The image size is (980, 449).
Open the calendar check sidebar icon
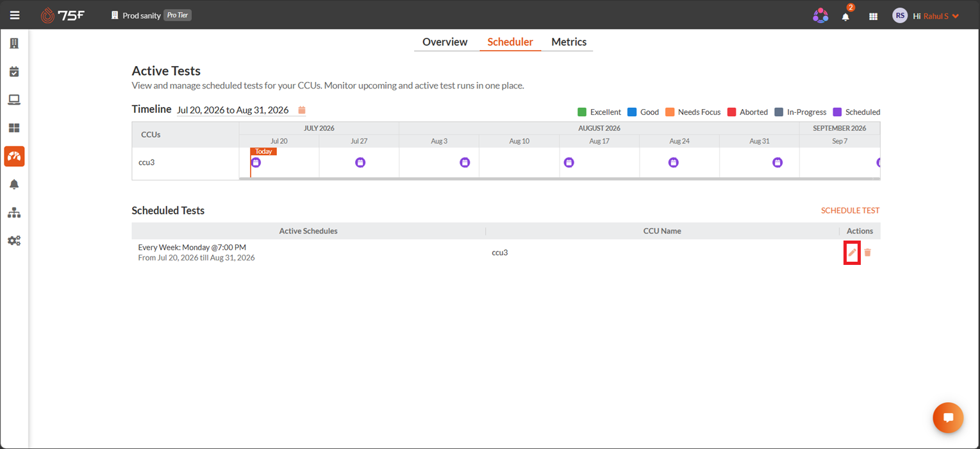(x=14, y=71)
